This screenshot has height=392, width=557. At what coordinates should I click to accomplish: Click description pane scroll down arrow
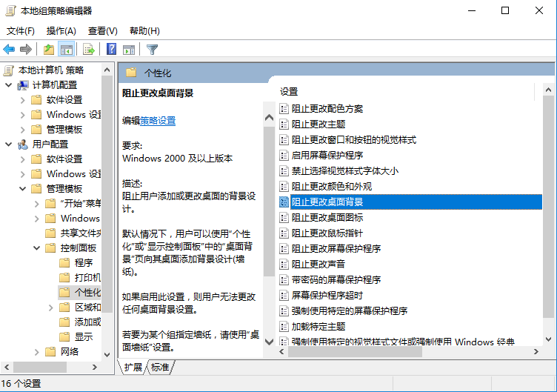point(270,342)
